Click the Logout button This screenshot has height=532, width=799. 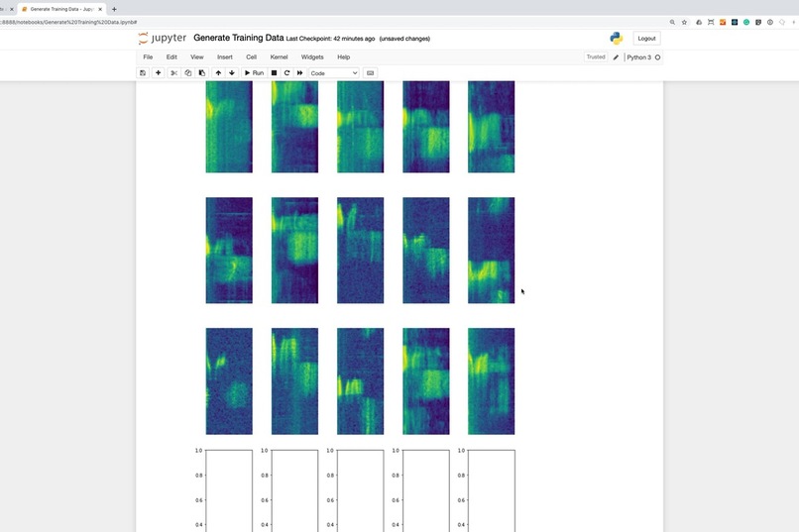(x=646, y=39)
